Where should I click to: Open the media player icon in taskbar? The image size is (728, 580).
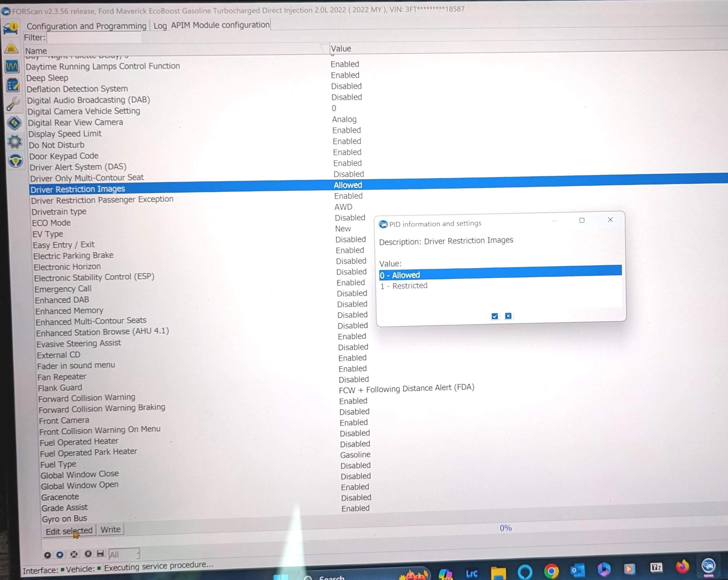629,569
